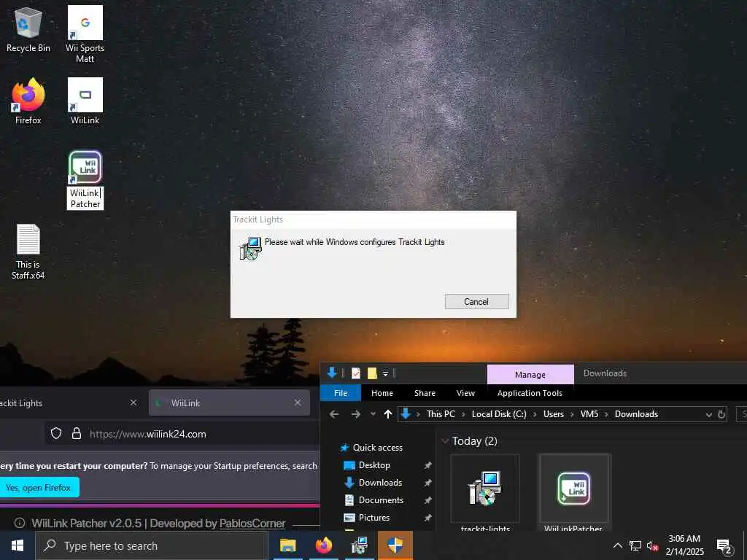This screenshot has width=747, height=560.
Task: Click 'Users' in the address path
Action: coord(554,414)
